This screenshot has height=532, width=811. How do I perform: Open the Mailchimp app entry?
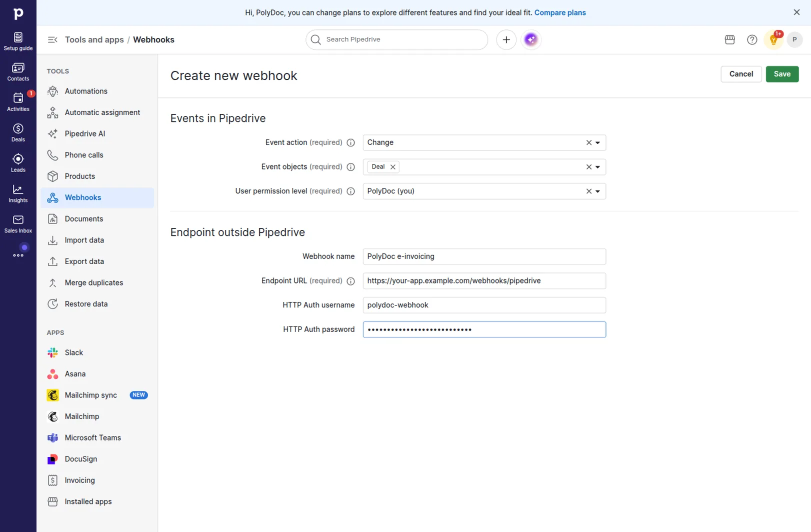tap(97, 416)
